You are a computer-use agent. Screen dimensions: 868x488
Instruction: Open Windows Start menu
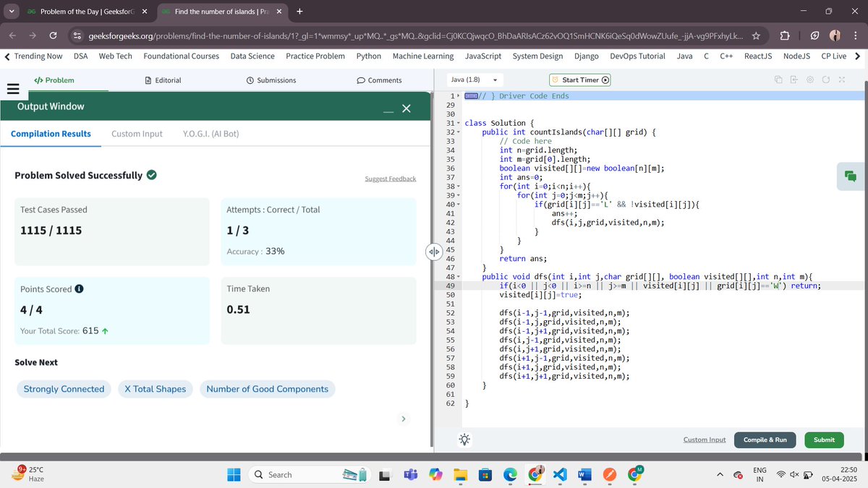click(x=234, y=474)
